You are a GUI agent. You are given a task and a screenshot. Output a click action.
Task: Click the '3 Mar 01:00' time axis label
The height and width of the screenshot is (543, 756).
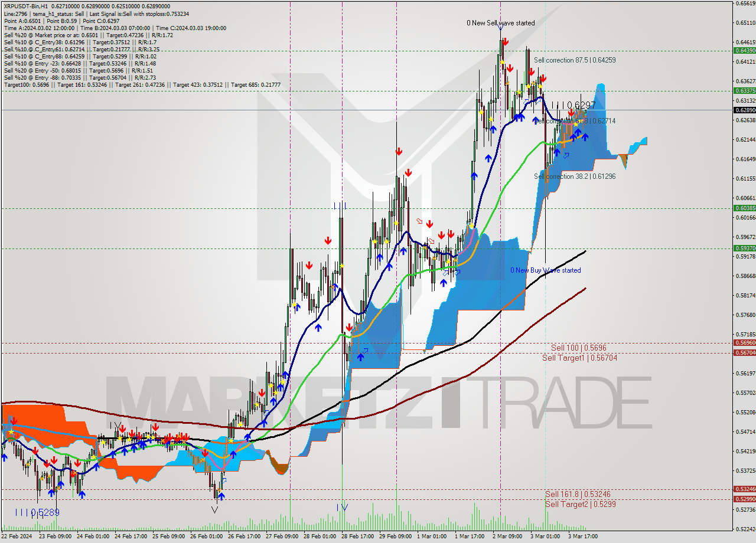[546, 537]
